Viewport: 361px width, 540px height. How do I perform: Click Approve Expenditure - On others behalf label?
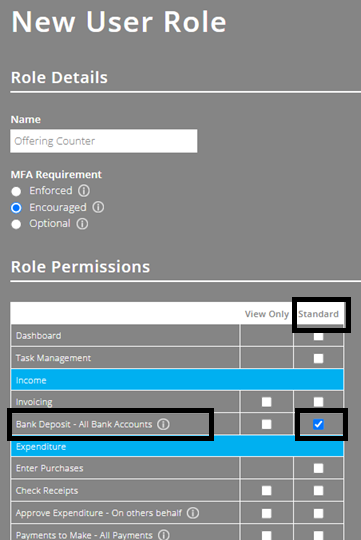(99, 513)
